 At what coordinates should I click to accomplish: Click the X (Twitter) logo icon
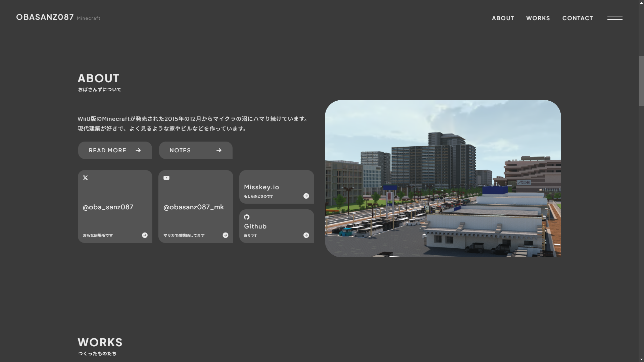tap(85, 178)
